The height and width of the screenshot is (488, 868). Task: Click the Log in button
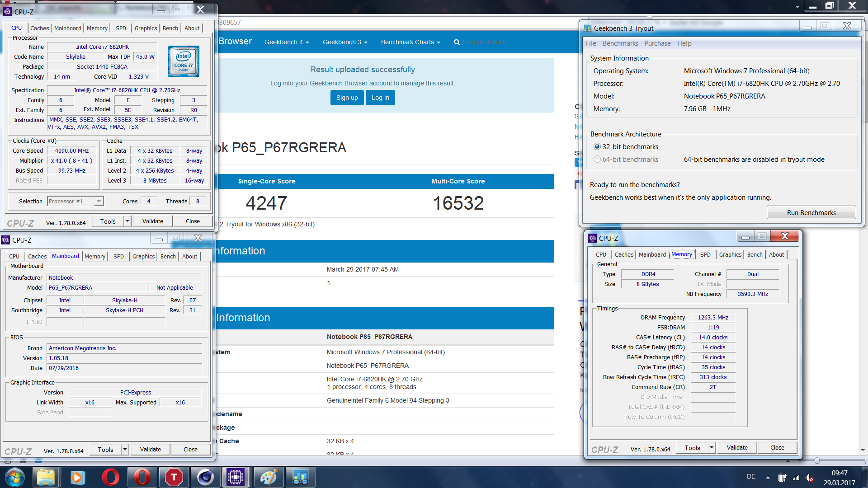tap(380, 98)
